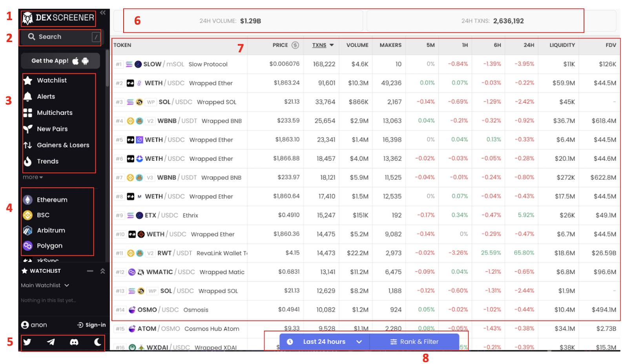This screenshot has width=628, height=364.
Task: Toggle dark mode moon icon
Action: click(x=98, y=342)
